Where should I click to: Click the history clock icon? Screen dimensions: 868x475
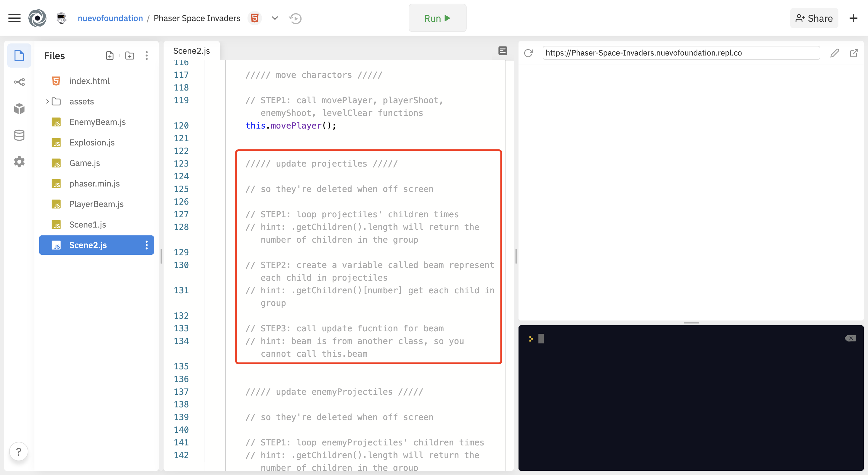click(295, 18)
